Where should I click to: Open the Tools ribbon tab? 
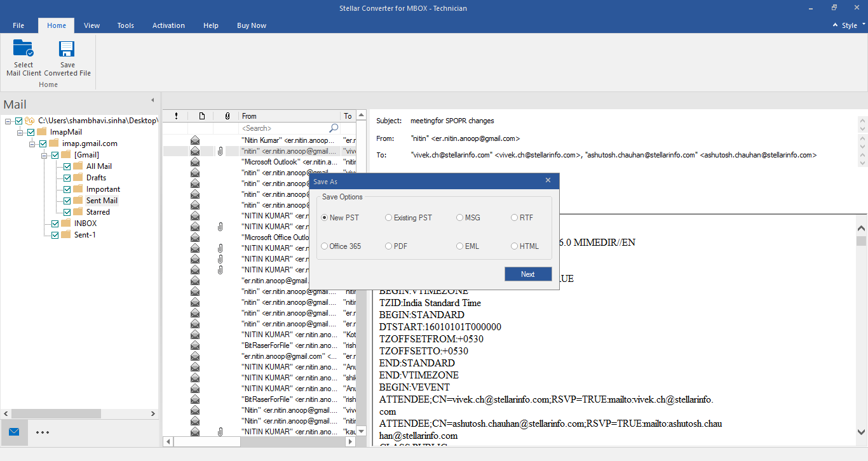(x=125, y=25)
